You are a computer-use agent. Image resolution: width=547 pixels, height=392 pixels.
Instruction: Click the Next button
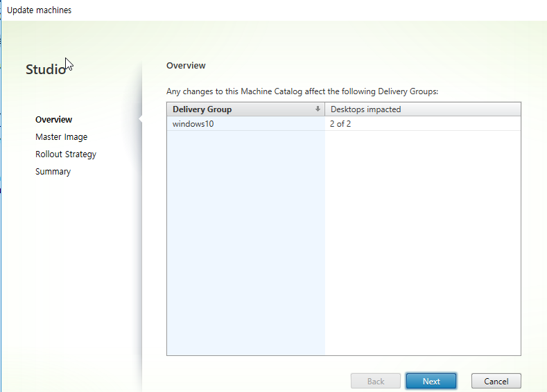431,381
